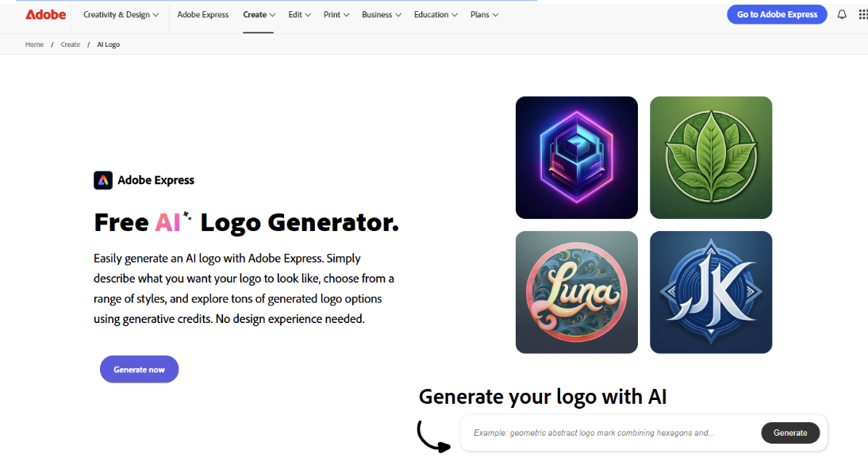Expand the Business menu

point(382,14)
